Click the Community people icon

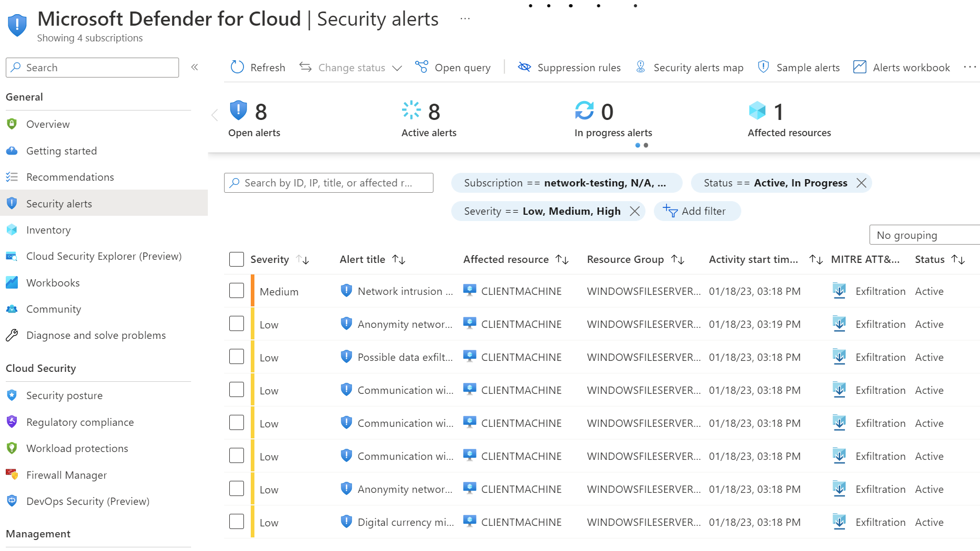[x=12, y=309]
